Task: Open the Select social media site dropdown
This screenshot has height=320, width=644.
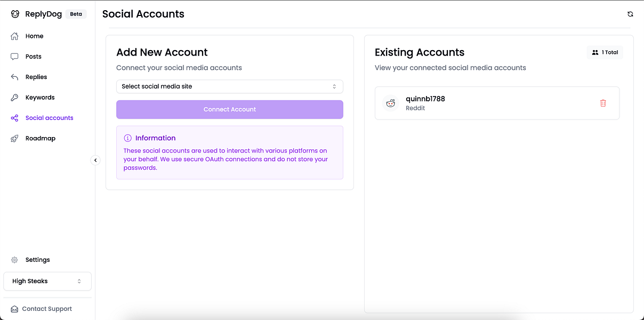Action: (x=229, y=86)
